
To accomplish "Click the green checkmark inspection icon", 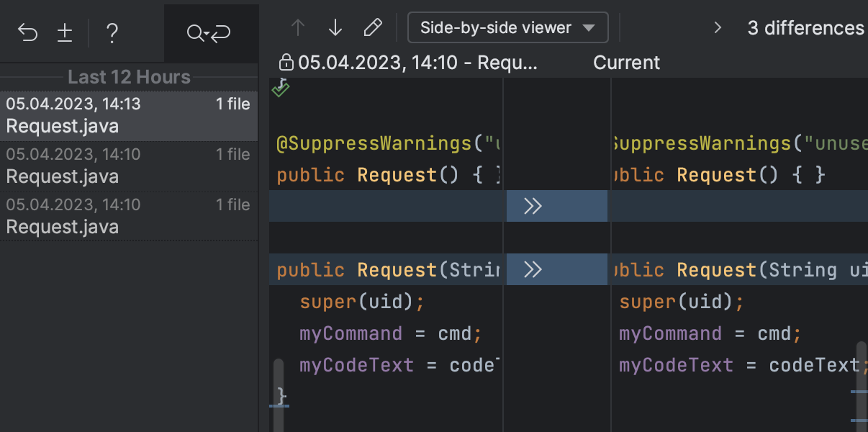I will (x=281, y=89).
